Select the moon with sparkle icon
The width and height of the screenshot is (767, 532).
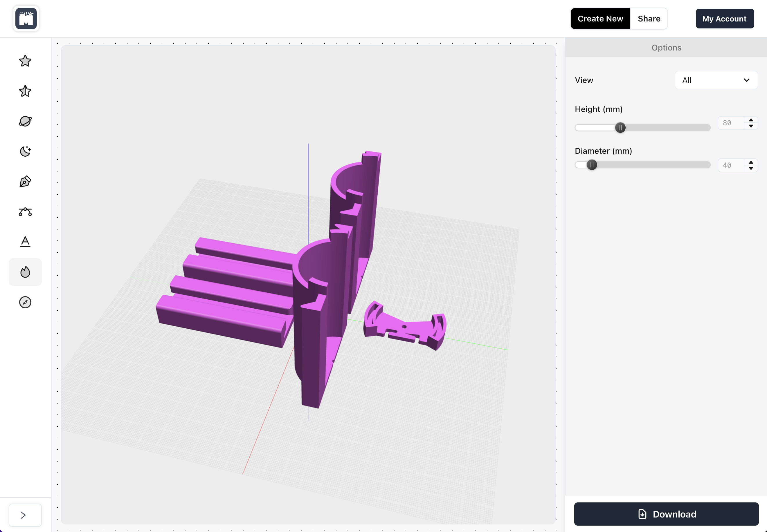click(25, 151)
